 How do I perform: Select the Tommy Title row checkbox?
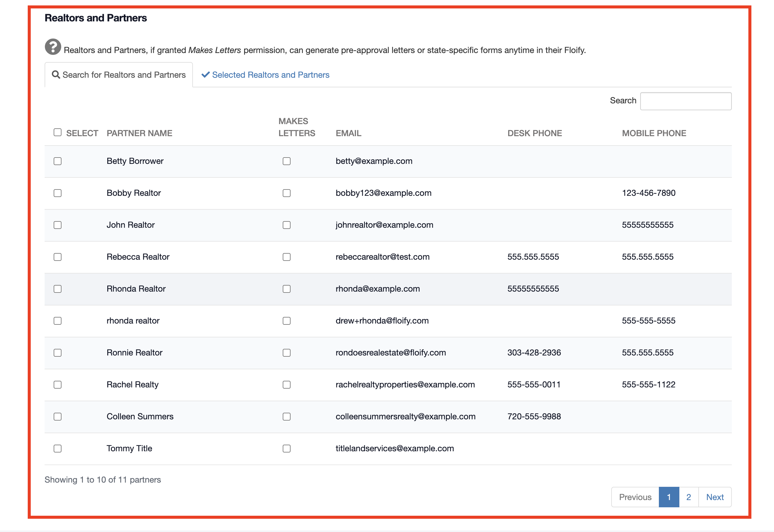pos(58,449)
